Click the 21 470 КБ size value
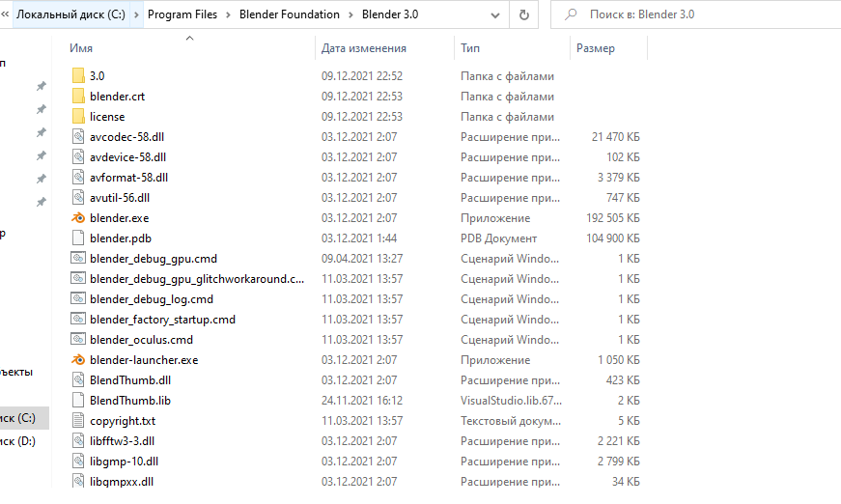This screenshot has width=841, height=504. [616, 137]
